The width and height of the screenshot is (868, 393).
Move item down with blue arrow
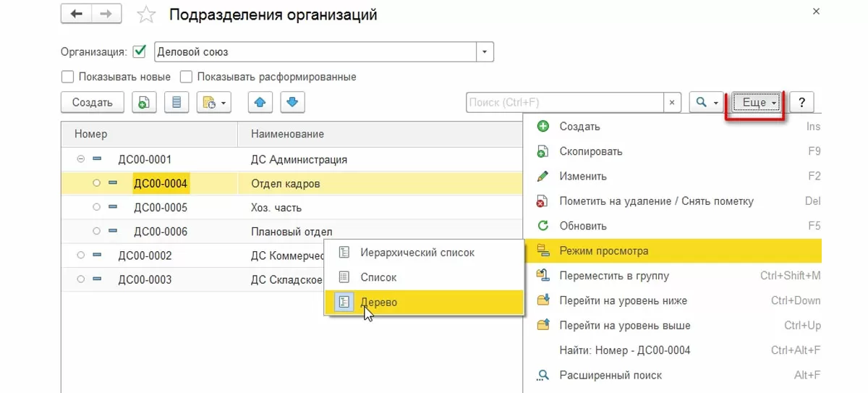(x=292, y=103)
